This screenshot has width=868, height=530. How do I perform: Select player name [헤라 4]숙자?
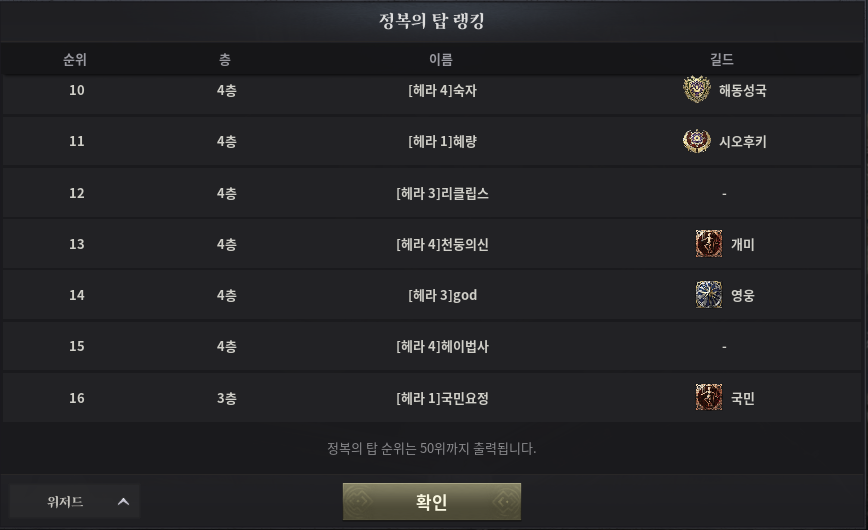[442, 90]
